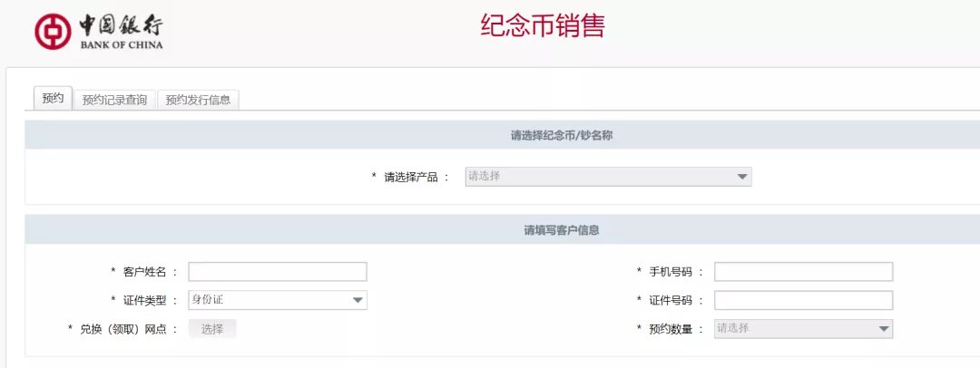Click the 请填写客户信息 section header

pos(561,230)
